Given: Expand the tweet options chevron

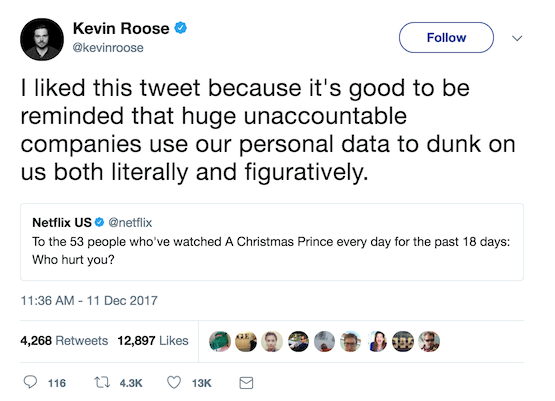Looking at the screenshot, I should (517, 38).
